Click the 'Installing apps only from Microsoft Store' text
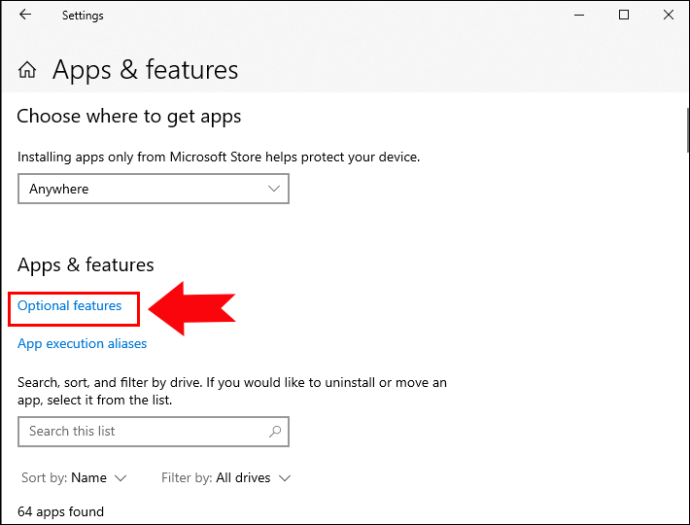The height and width of the screenshot is (525, 690). 219,157
